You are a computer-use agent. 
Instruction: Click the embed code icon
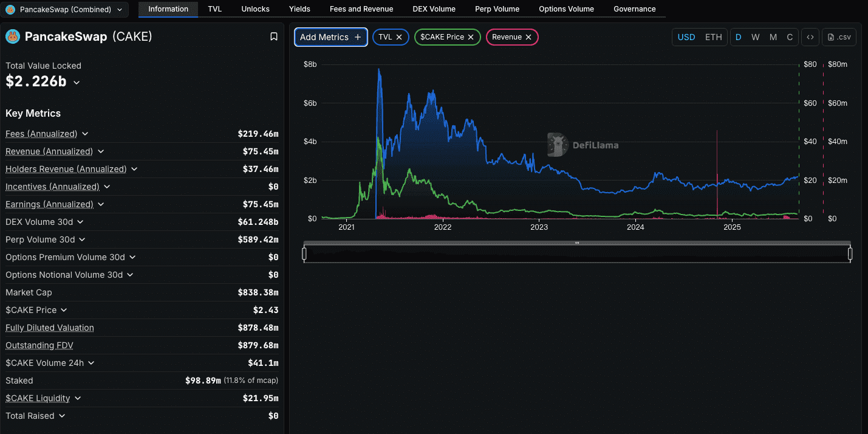click(810, 37)
